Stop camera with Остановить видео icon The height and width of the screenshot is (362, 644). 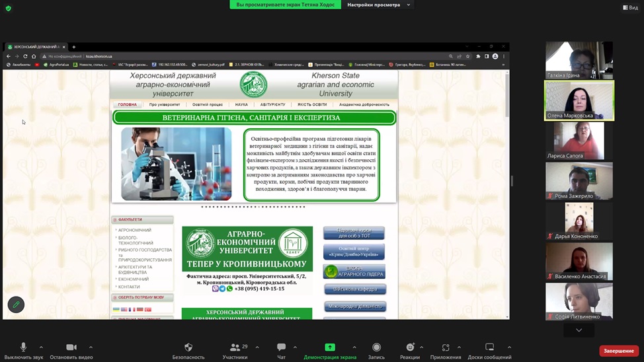pyautogui.click(x=71, y=347)
